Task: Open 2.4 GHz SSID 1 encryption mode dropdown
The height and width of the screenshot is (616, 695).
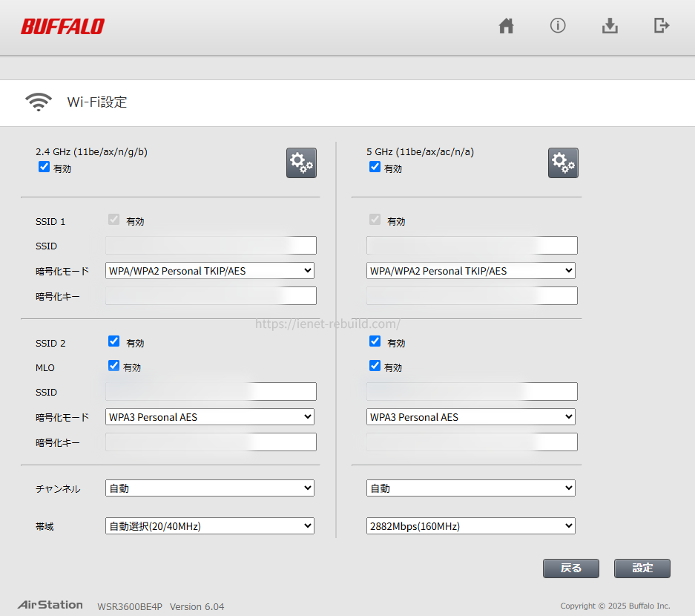Action: click(x=210, y=271)
